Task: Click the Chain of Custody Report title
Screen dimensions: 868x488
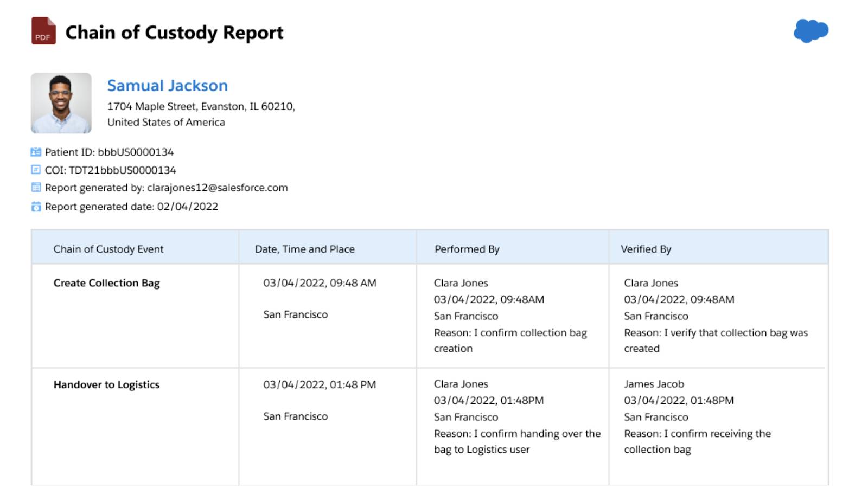Action: coord(174,33)
